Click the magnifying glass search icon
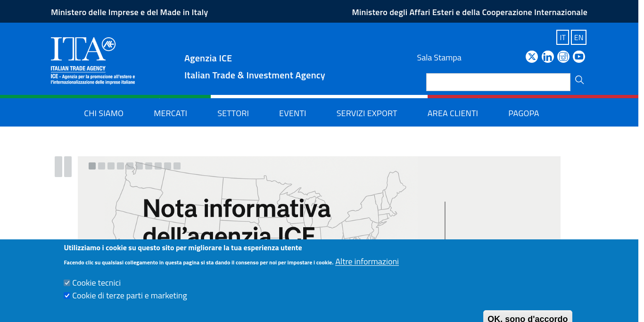Image resolution: width=644 pixels, height=322 pixels. click(x=579, y=80)
